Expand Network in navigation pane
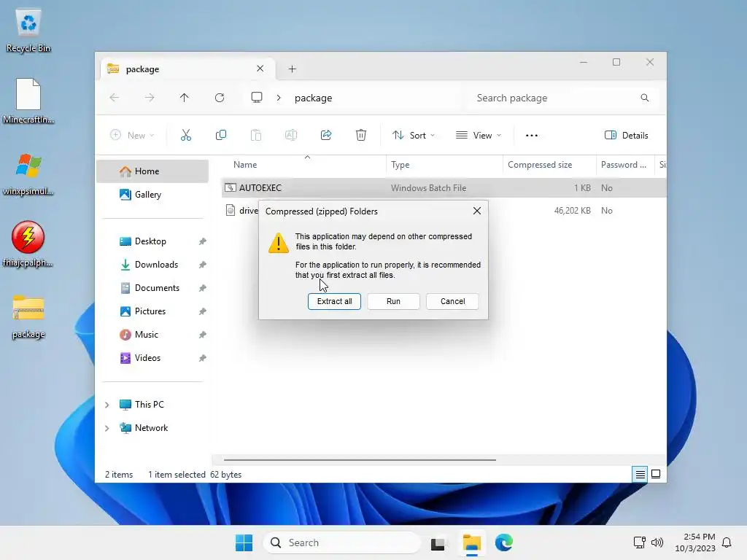 pos(107,428)
